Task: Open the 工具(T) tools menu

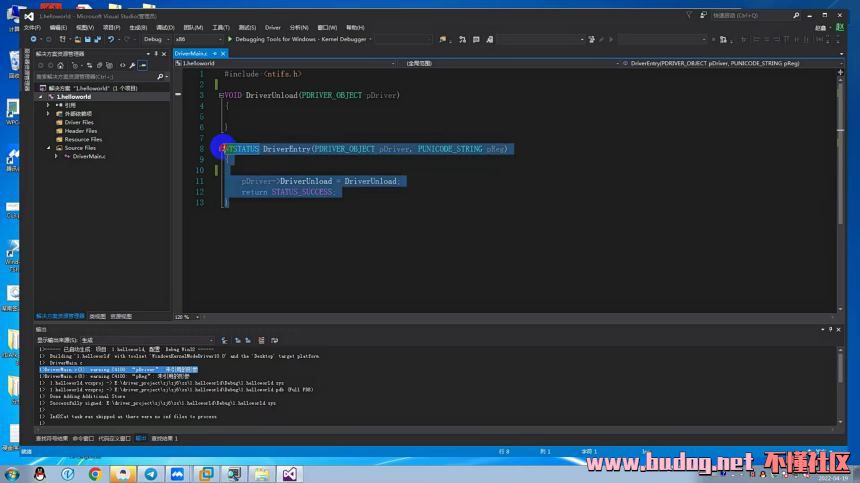Action: [221, 27]
